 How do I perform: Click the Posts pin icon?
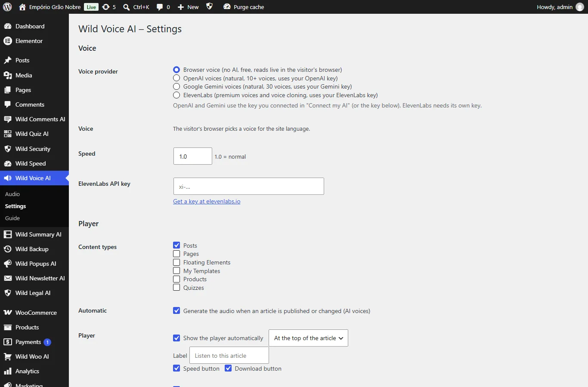pos(8,60)
